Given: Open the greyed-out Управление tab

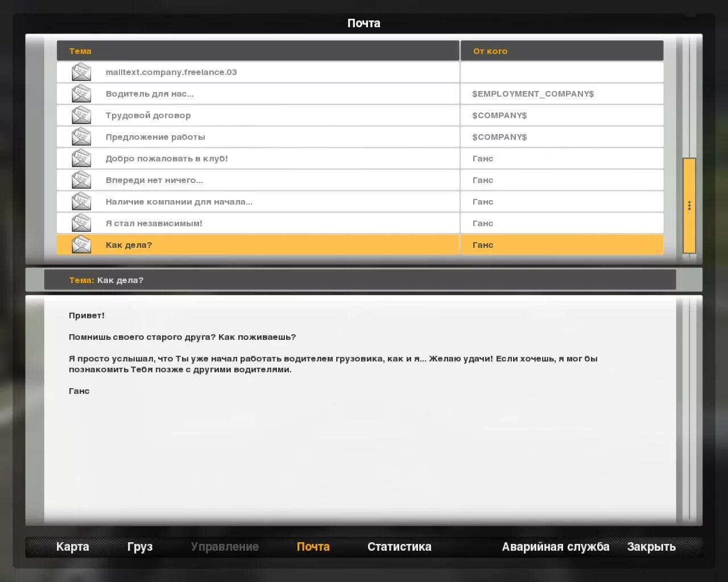Looking at the screenshot, I should [225, 547].
